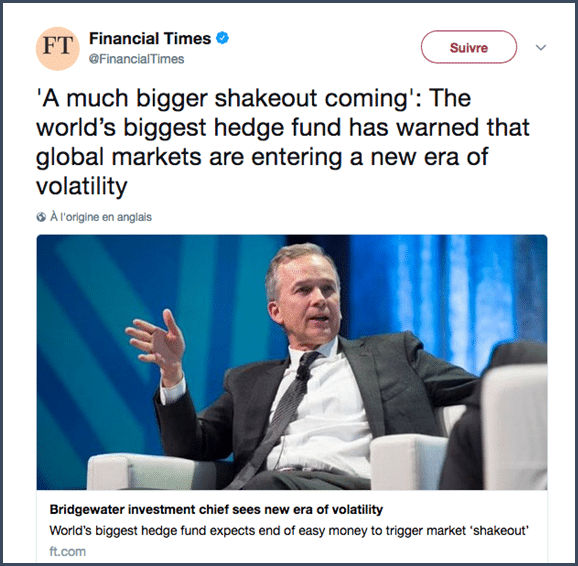Click the word 'volatility' ending the tweet

[x=81, y=186]
